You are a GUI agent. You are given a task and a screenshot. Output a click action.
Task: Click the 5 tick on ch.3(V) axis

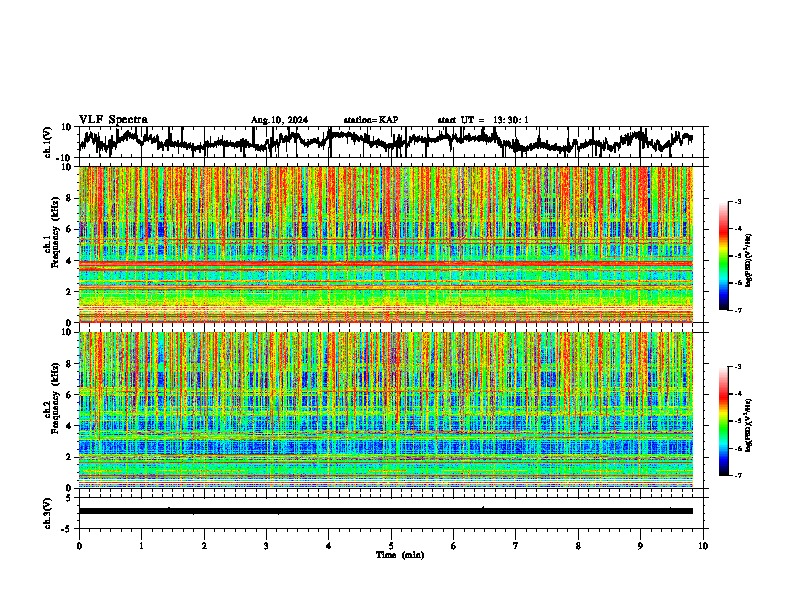point(69,498)
